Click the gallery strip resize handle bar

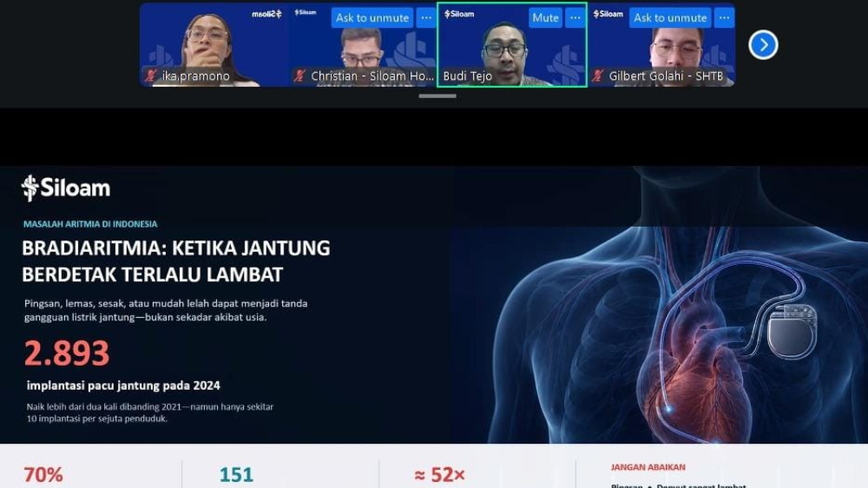(437, 96)
